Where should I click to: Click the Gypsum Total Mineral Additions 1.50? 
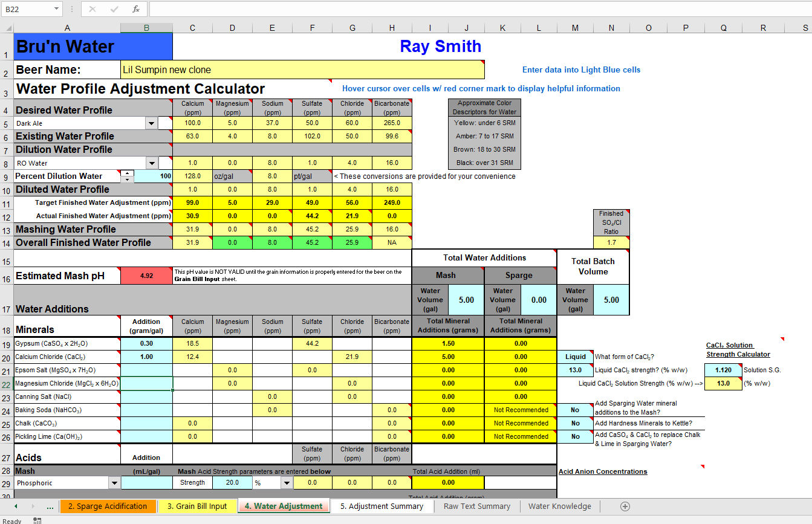click(448, 343)
